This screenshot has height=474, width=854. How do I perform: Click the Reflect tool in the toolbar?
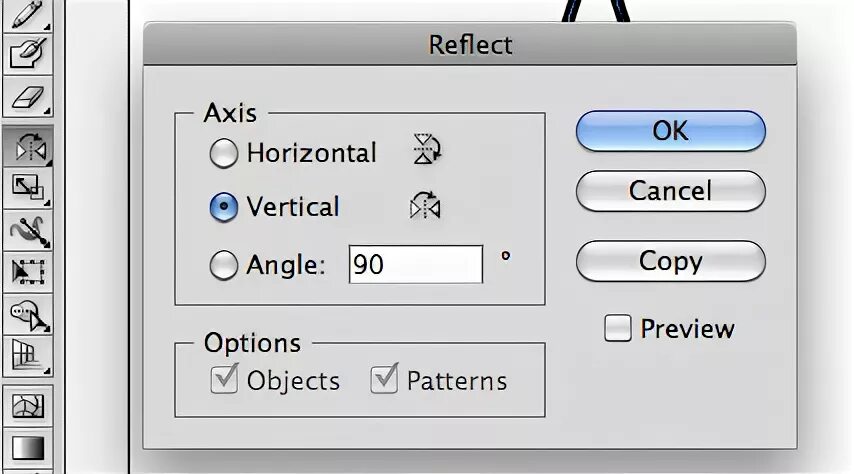pyautogui.click(x=27, y=146)
